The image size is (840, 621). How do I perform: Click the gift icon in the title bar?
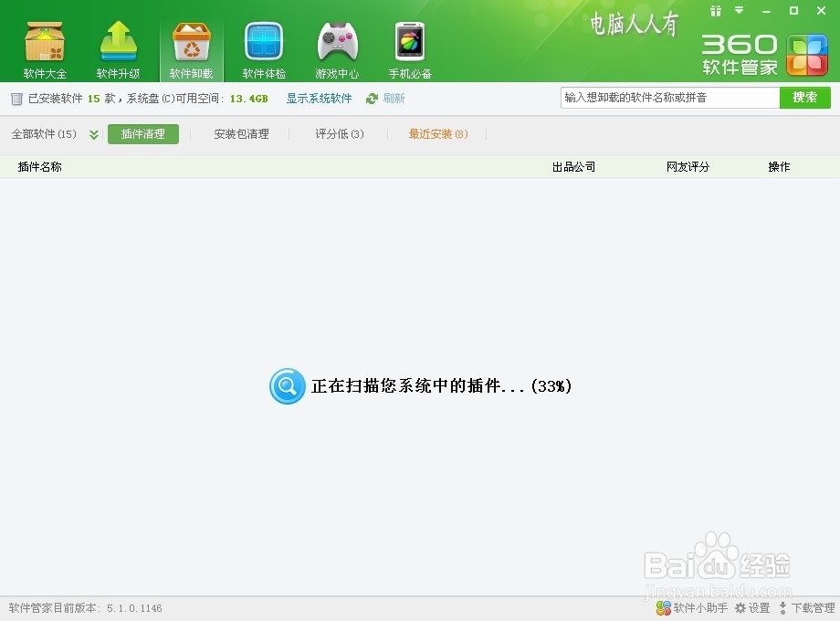(716, 11)
